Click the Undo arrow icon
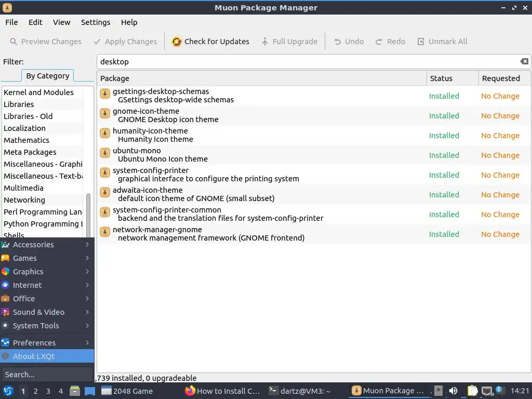 pos(337,42)
